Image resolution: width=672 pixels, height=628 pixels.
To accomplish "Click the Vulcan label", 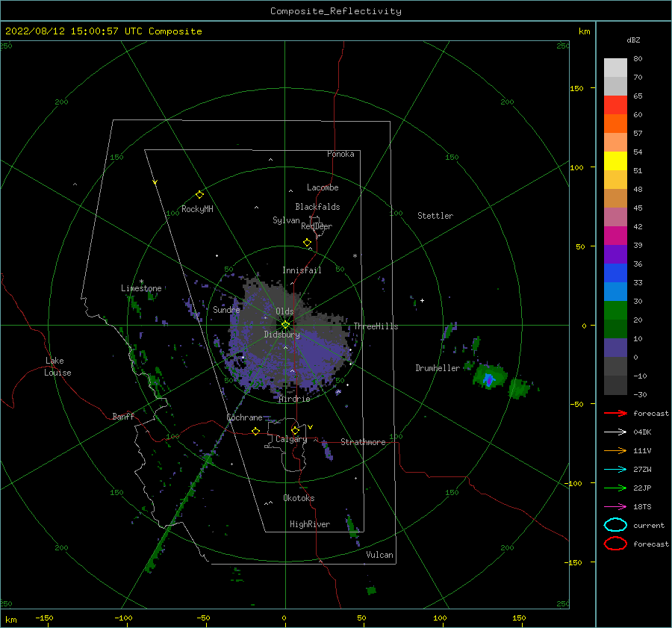I will pos(379,555).
